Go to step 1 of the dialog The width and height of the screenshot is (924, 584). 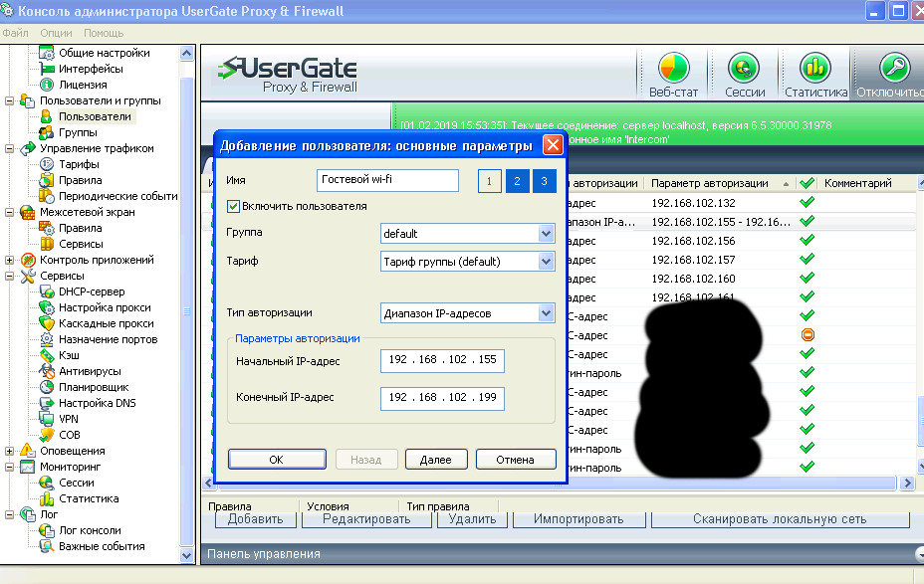coord(489,181)
